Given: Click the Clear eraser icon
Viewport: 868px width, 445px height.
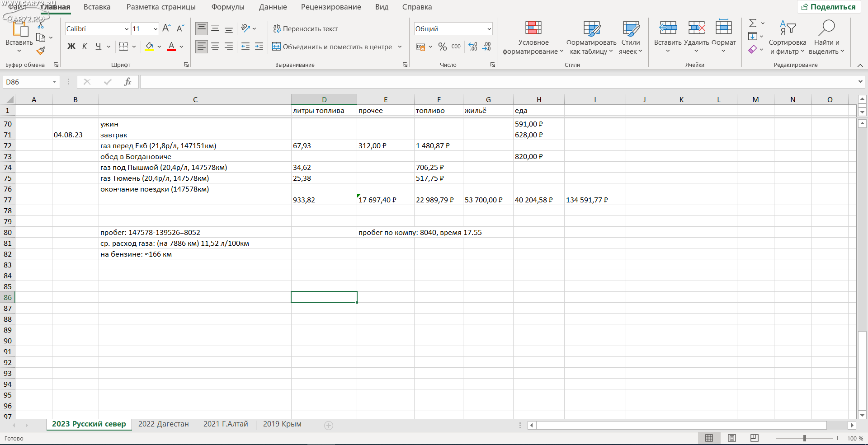Looking at the screenshot, I should coord(753,49).
